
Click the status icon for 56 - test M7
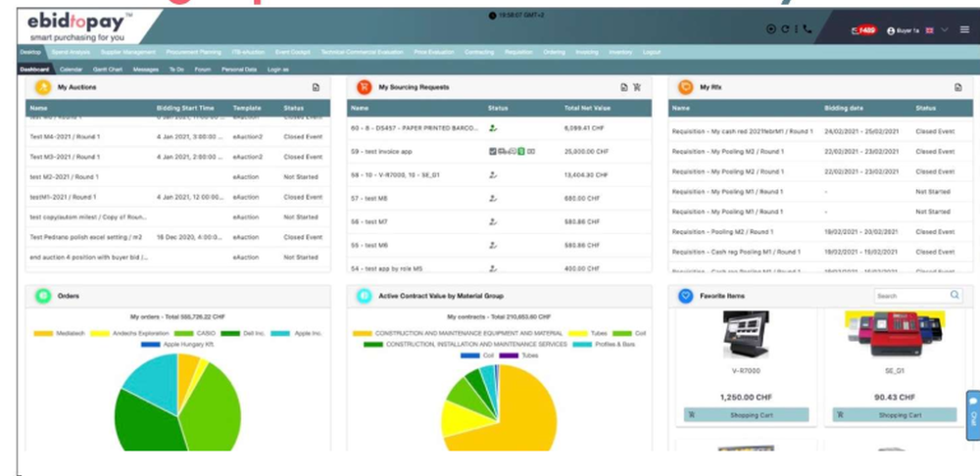pyautogui.click(x=493, y=221)
